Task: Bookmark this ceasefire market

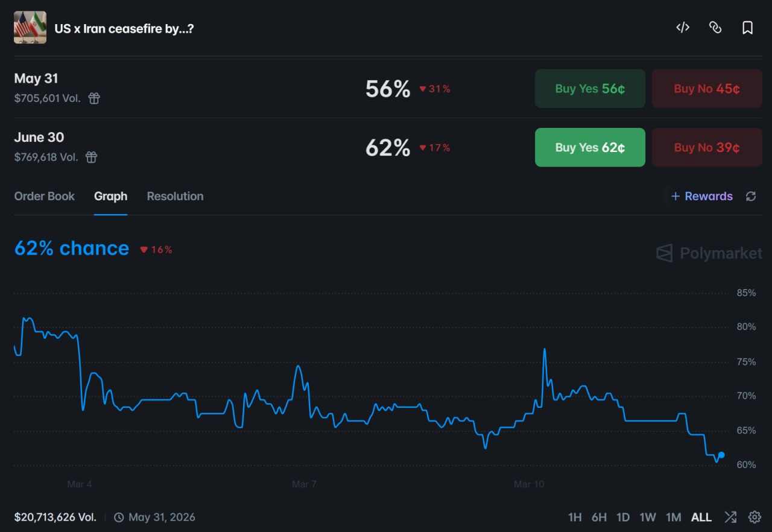Action: click(x=747, y=28)
